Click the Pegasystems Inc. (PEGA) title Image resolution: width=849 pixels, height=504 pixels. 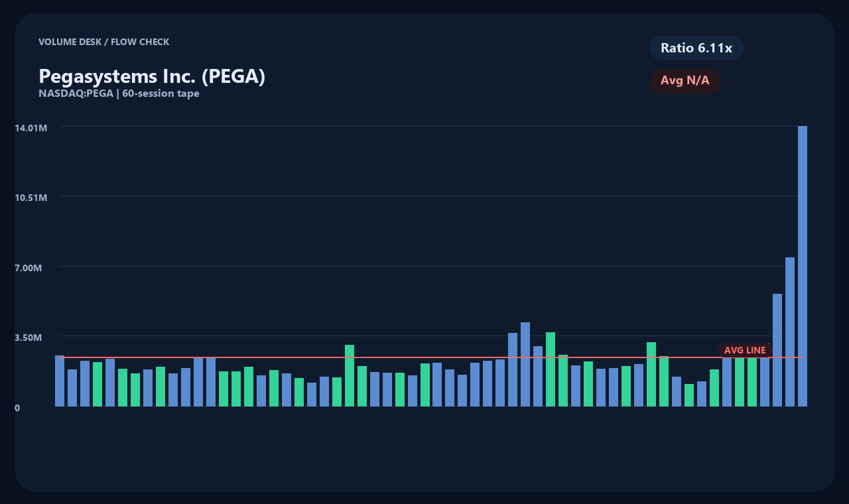(x=152, y=76)
